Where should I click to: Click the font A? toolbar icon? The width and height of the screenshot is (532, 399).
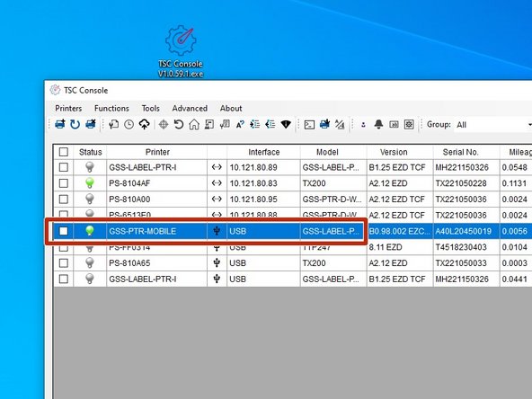tap(240, 125)
